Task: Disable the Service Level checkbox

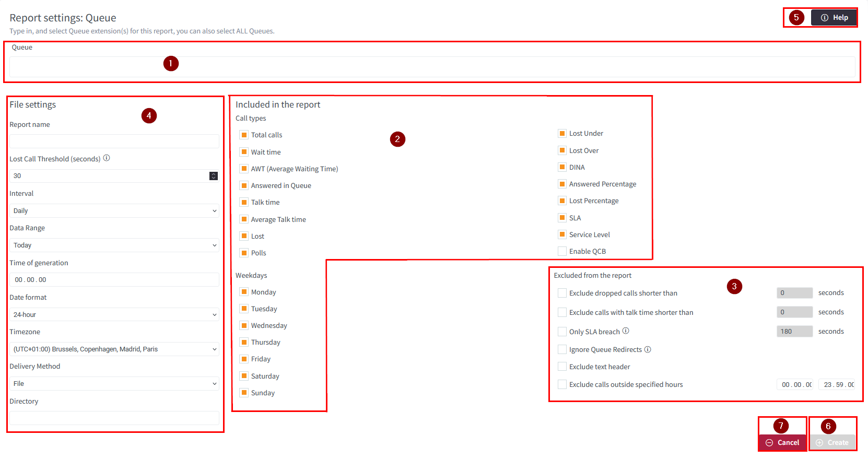Action: click(562, 234)
